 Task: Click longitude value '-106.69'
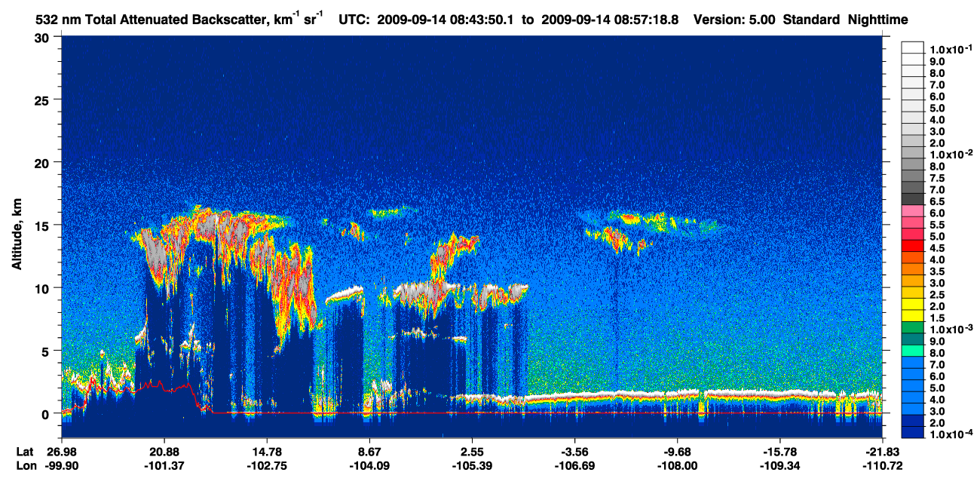(x=575, y=466)
